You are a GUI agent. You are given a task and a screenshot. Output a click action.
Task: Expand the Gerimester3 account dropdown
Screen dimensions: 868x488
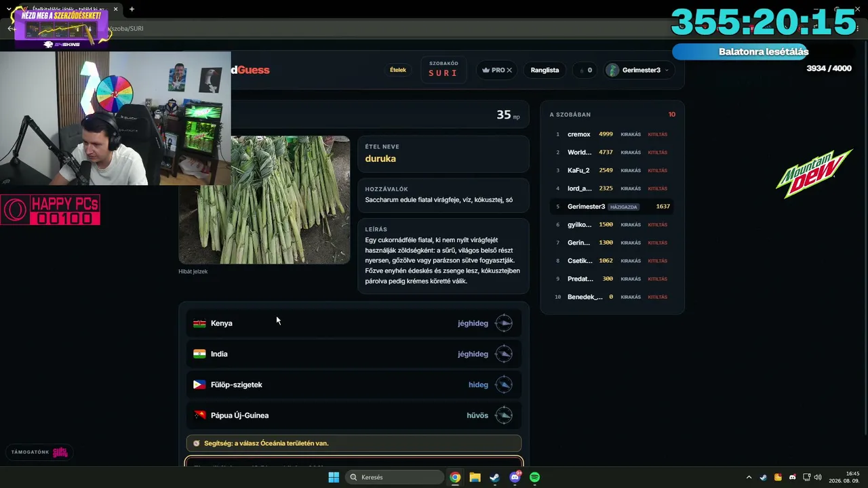click(x=667, y=70)
